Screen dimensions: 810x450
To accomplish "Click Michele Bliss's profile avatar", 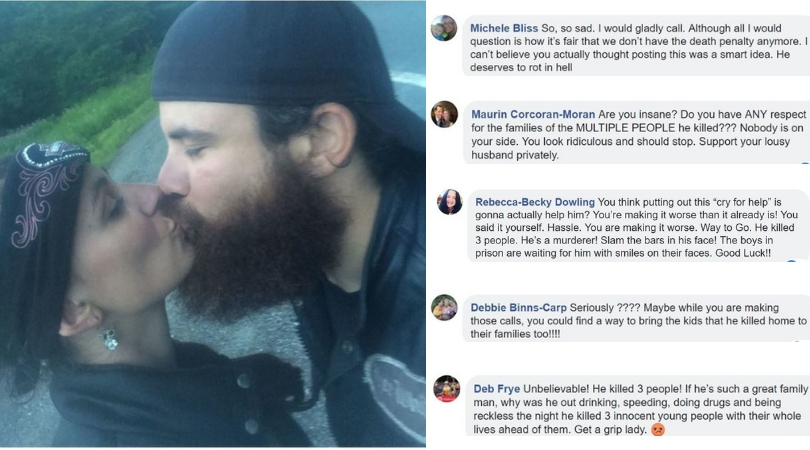I will pos(444,28).
